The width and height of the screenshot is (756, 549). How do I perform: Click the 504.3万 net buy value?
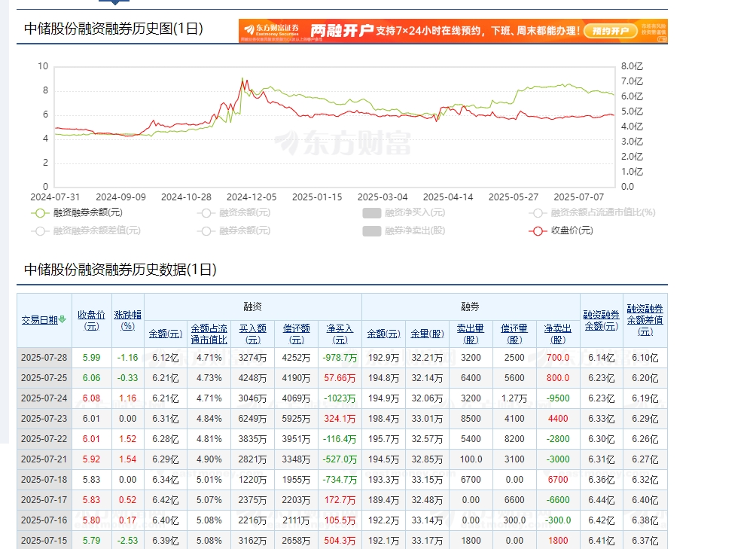pos(340,540)
